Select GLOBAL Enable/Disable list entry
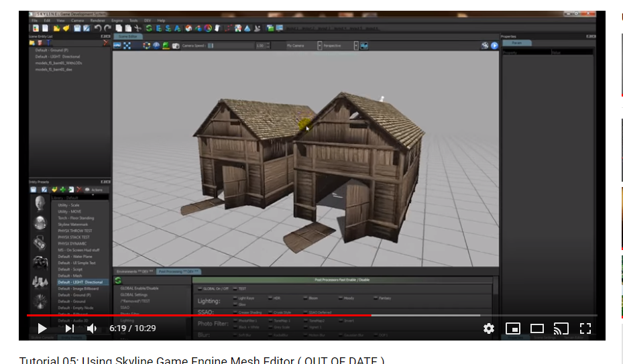Viewport: 623px width, 364px height. click(x=139, y=288)
